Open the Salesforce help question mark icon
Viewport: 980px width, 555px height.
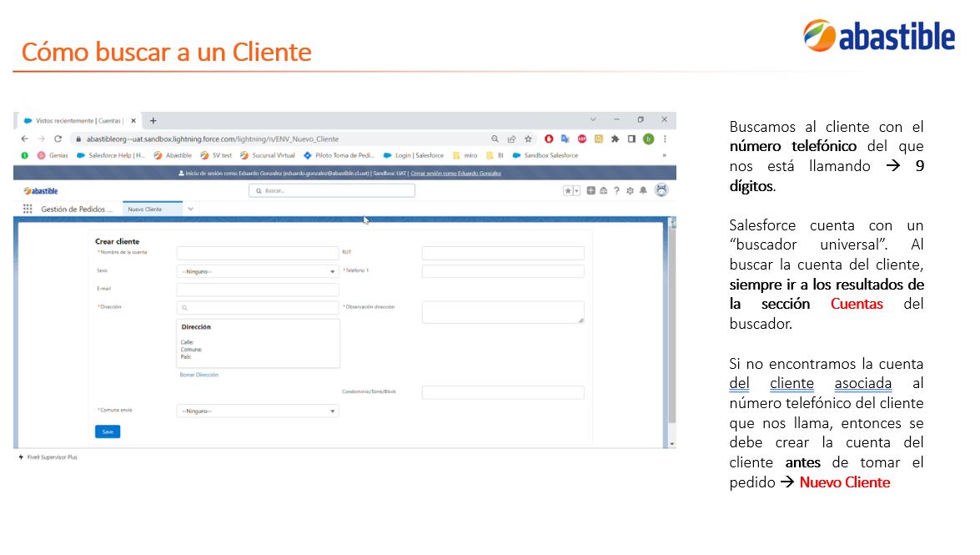617,191
